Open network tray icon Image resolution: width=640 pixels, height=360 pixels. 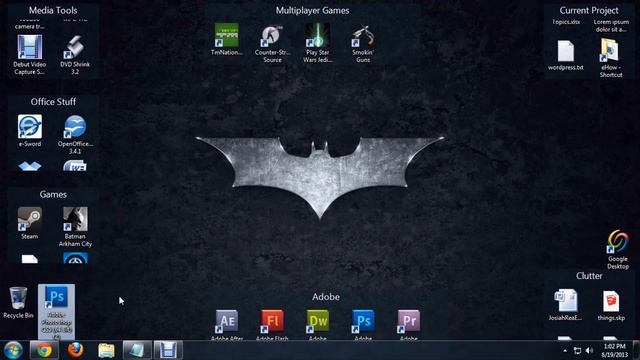click(x=577, y=351)
